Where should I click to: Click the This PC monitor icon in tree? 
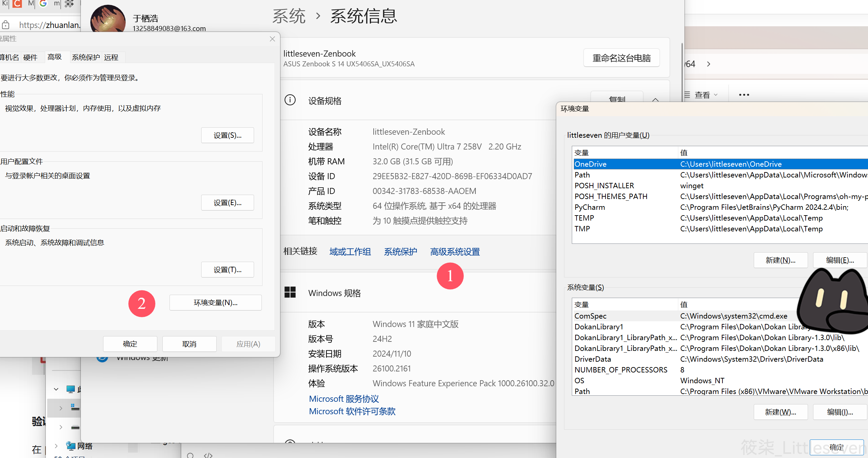[x=70, y=389]
